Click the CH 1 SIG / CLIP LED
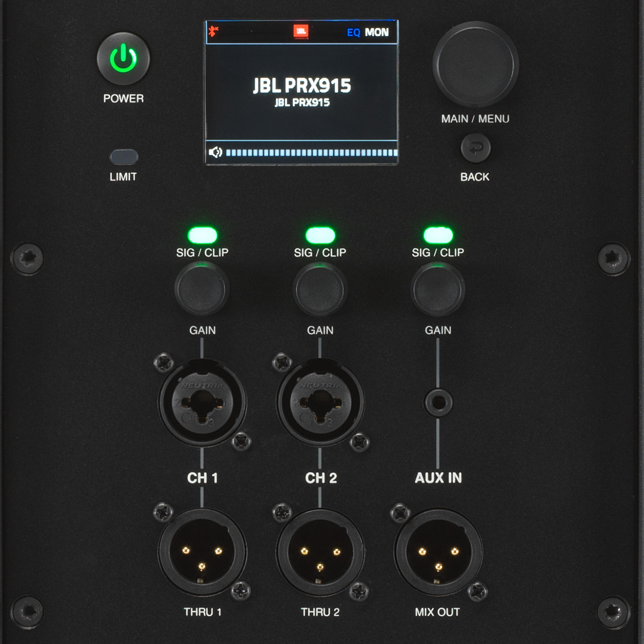 202,235
